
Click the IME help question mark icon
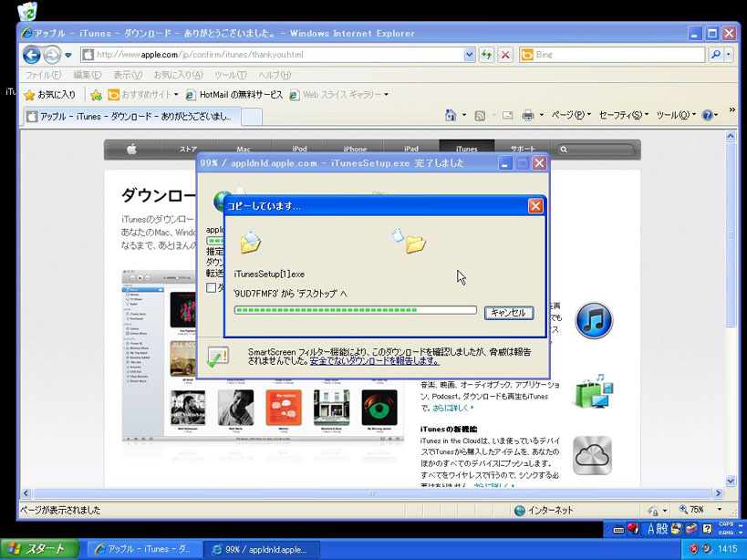pyautogui.click(x=708, y=529)
